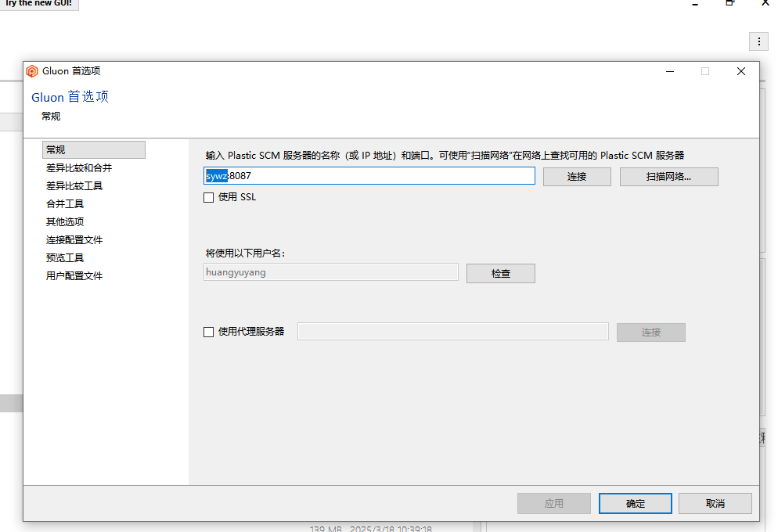778x532 pixels.
Task: Click the Gluon 首选项 blue heading text
Action: pyautogui.click(x=70, y=97)
